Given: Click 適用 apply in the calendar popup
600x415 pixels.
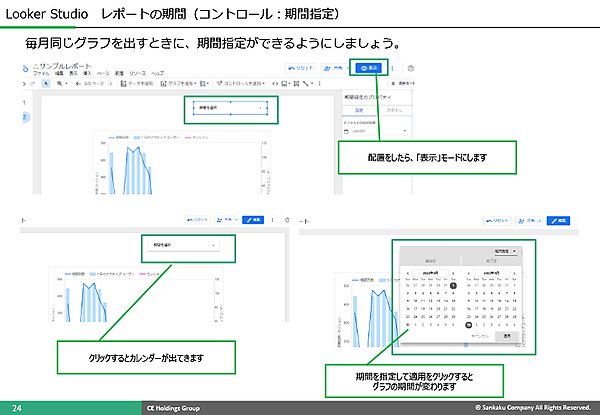Looking at the screenshot, I should click(x=507, y=336).
